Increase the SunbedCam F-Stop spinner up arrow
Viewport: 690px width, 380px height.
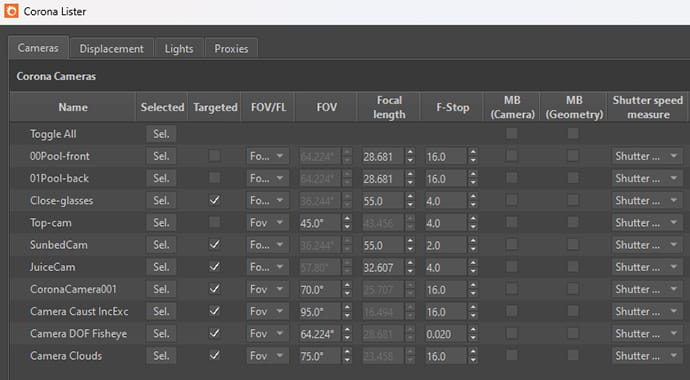click(473, 241)
